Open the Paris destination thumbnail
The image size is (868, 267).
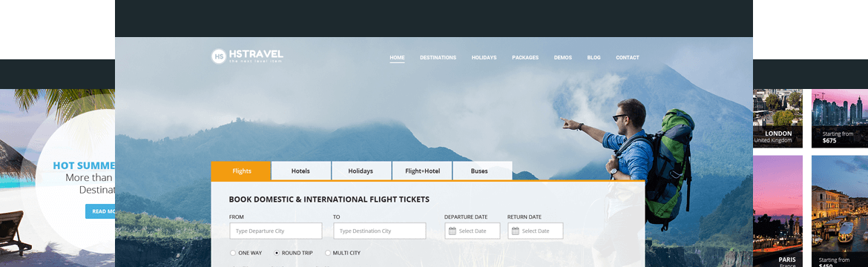coord(777,211)
